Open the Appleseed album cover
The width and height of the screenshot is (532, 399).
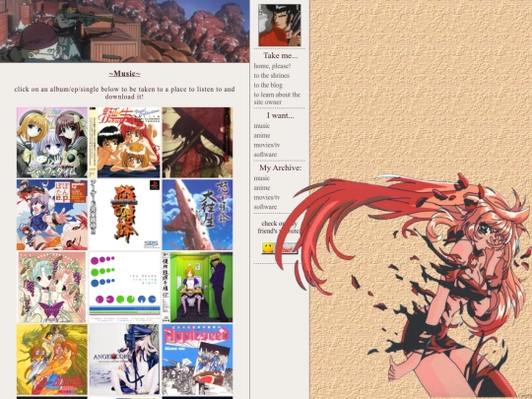197,360
